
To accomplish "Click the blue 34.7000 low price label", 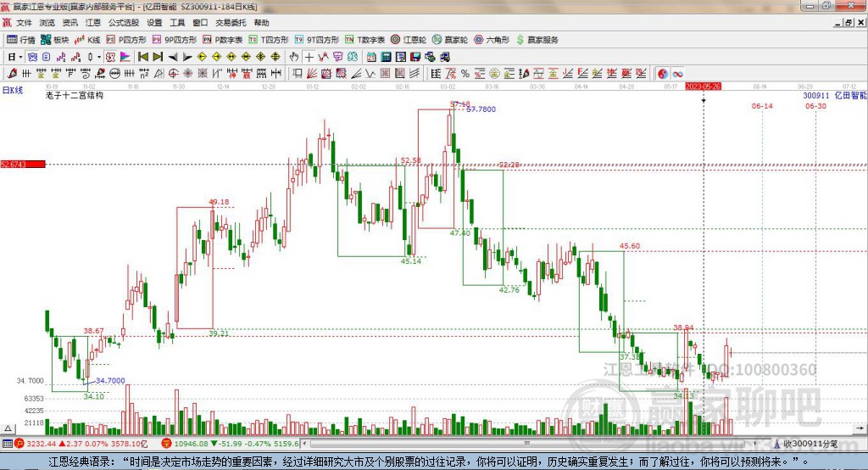I will tap(110, 380).
